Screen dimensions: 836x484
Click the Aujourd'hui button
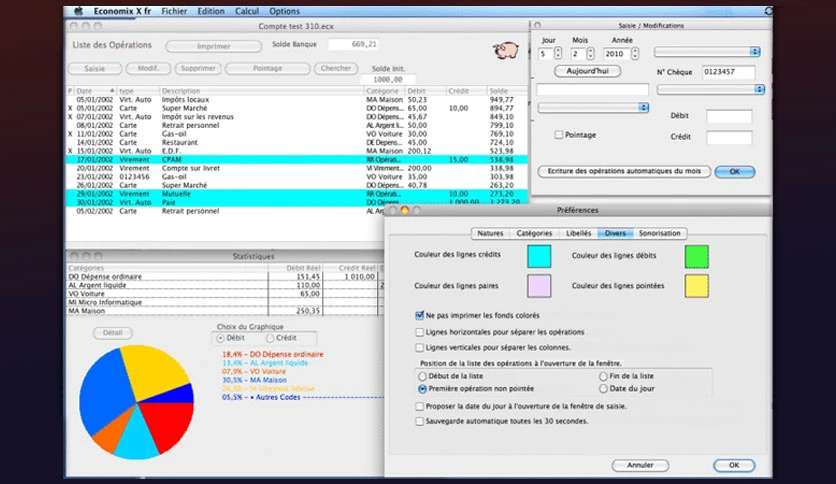[x=587, y=71]
